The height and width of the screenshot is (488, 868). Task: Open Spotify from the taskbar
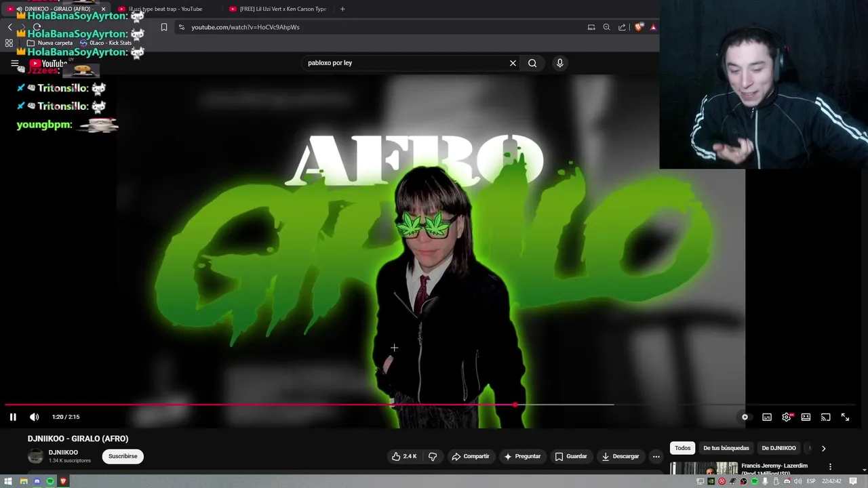pyautogui.click(x=50, y=481)
